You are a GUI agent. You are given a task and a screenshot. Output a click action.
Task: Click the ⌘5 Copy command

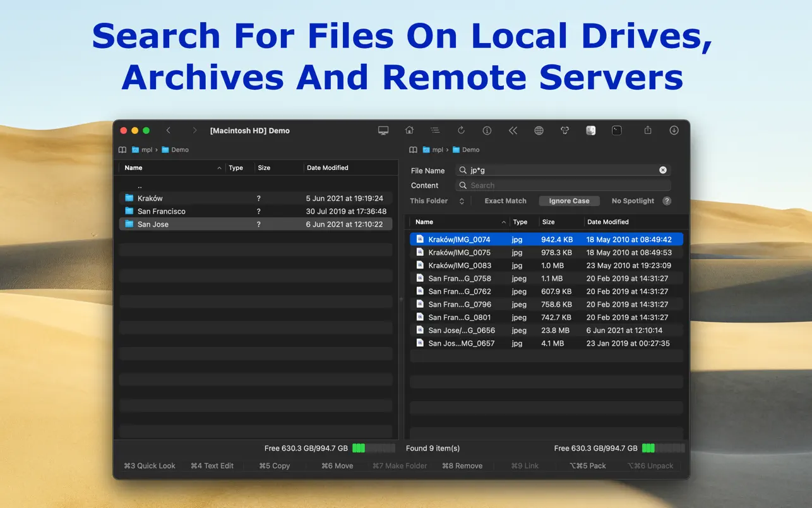[275, 466]
